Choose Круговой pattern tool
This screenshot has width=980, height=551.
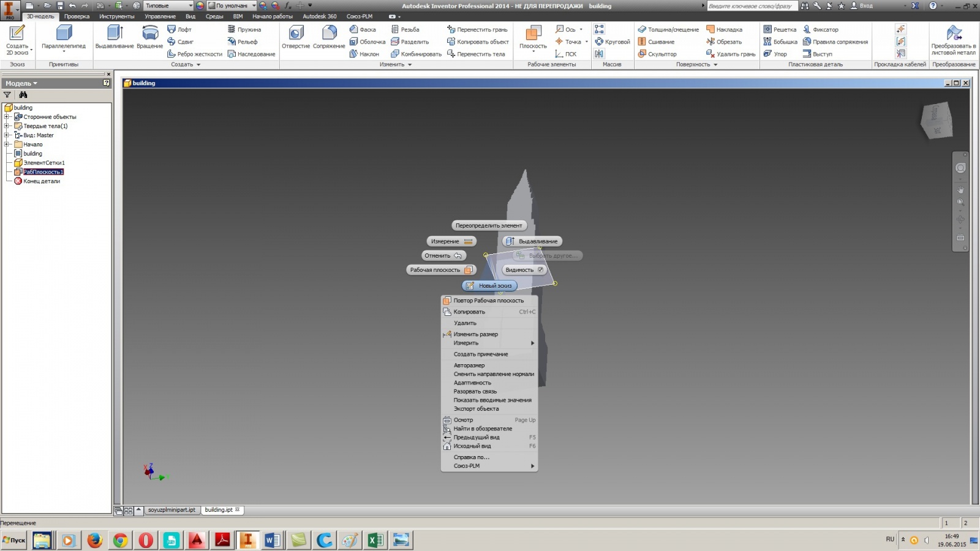612,42
